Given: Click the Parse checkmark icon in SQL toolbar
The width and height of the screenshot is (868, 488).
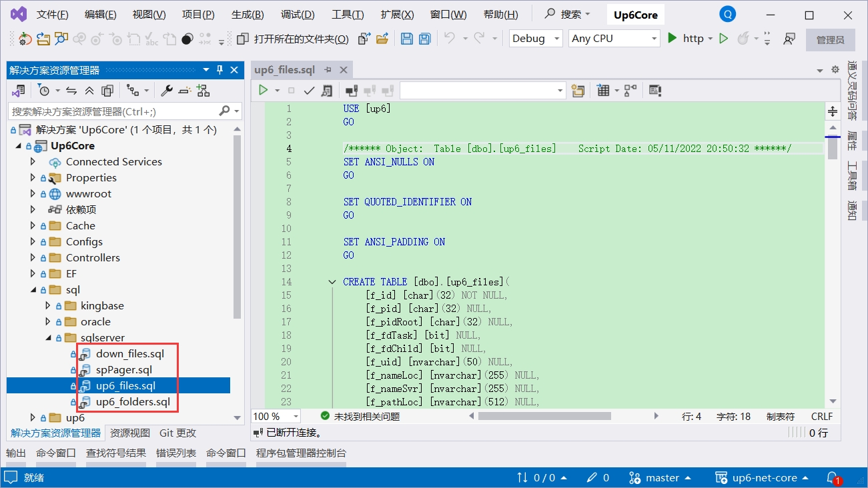Looking at the screenshot, I should (x=309, y=90).
